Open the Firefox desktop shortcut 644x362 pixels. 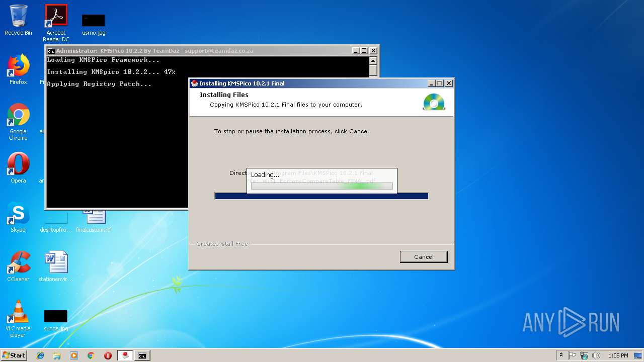point(18,70)
